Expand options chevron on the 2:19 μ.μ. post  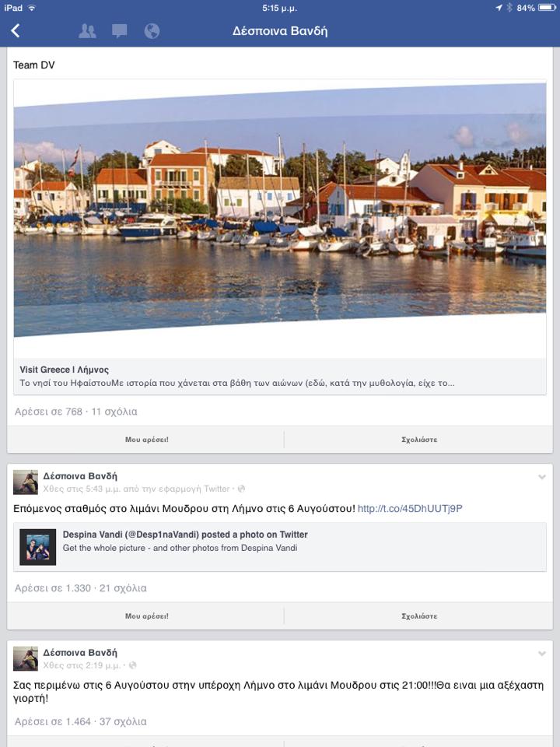click(x=542, y=654)
